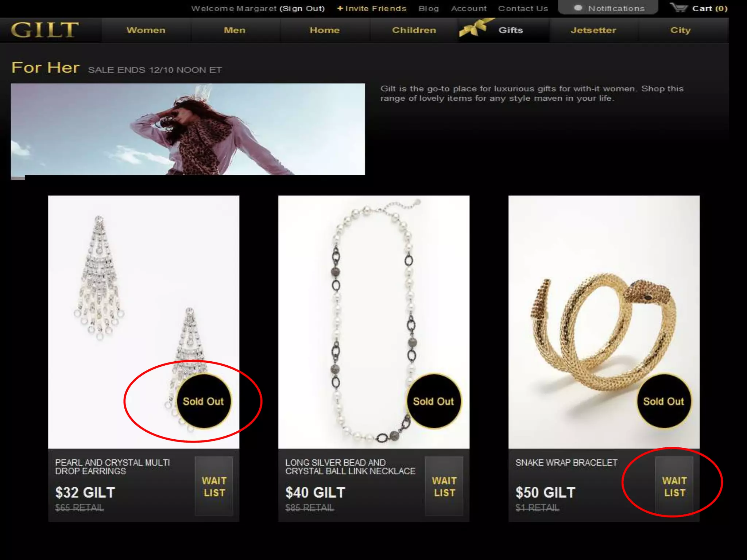Click the Invite Friends link
This screenshot has width=747, height=560.
point(371,8)
